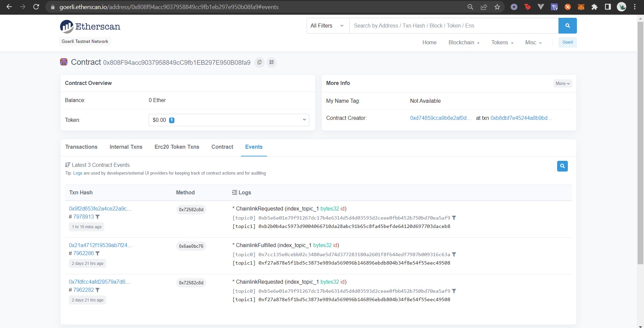Switch to the Internal Txns tab
This screenshot has width=644, height=328.
[126, 147]
